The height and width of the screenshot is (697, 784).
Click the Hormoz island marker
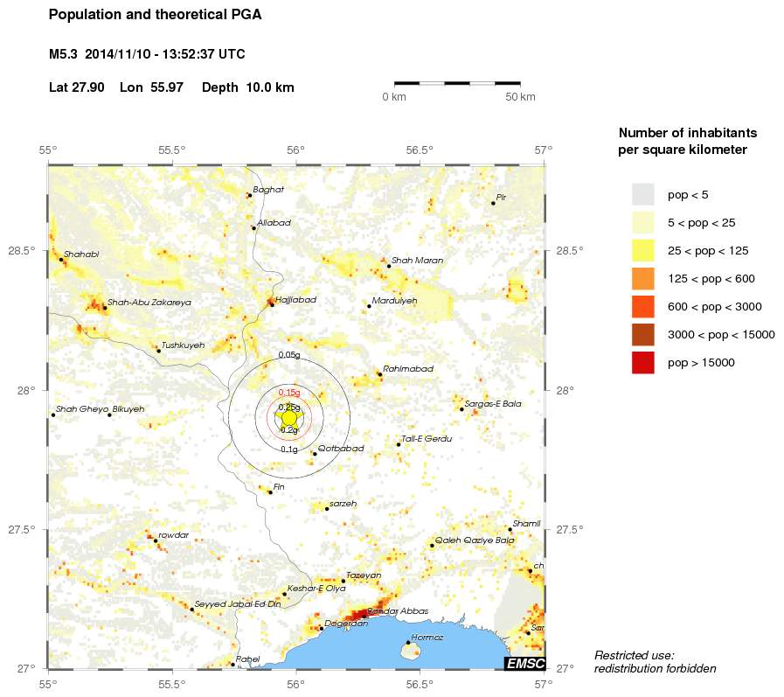[408, 643]
